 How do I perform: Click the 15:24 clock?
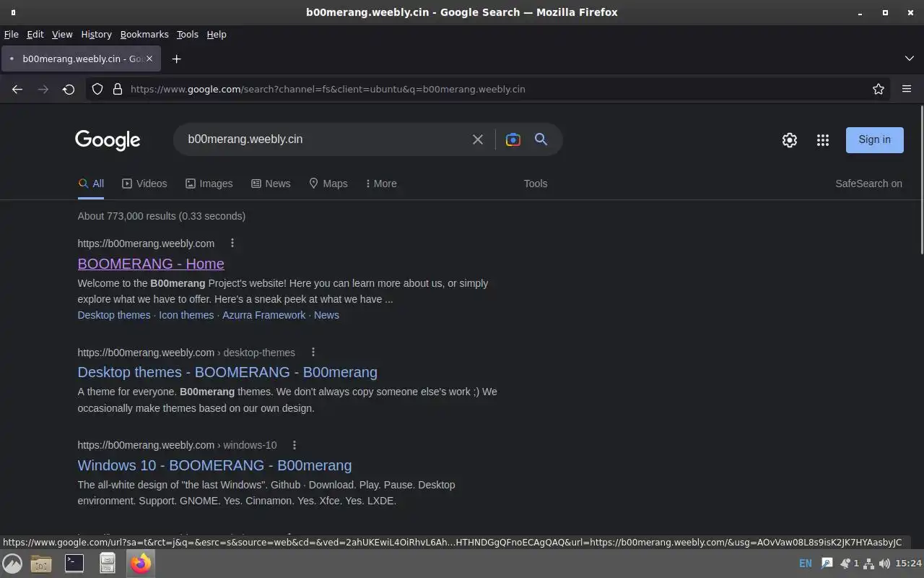coord(909,564)
